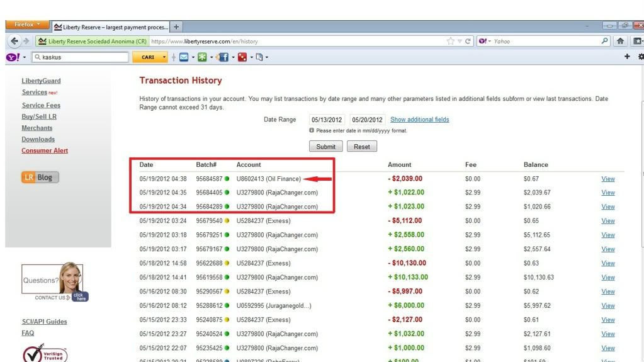
Task: Expand the red dice icon dropdown
Action: pyautogui.click(x=251, y=57)
